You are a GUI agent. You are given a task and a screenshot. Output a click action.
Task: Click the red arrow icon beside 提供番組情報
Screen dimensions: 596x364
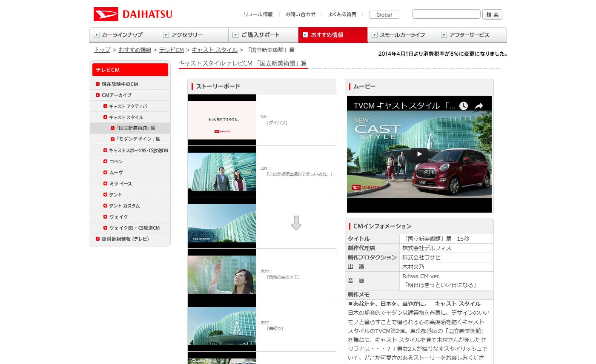point(98,239)
